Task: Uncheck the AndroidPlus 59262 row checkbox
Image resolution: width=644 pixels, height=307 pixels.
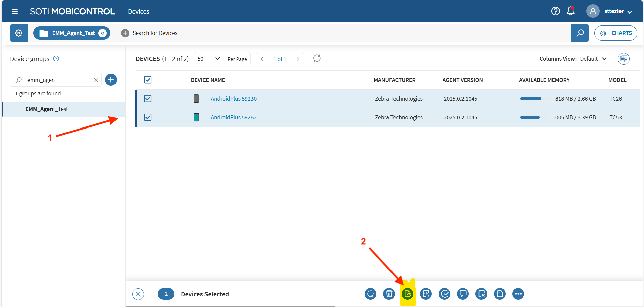Action: pos(148,117)
